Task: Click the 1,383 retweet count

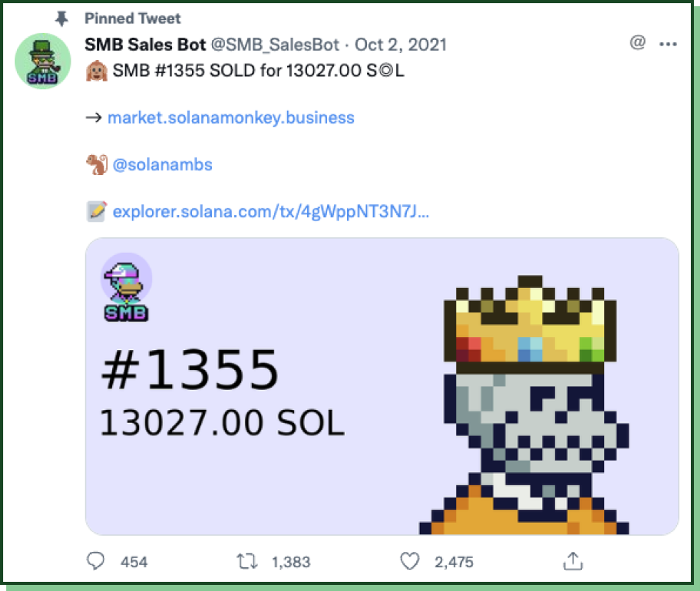Action: (x=291, y=562)
